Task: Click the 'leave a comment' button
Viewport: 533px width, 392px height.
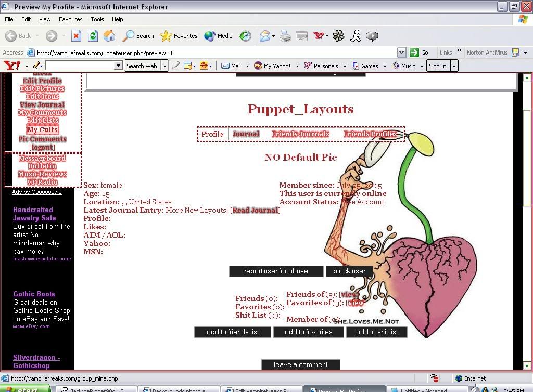Action: click(x=300, y=364)
